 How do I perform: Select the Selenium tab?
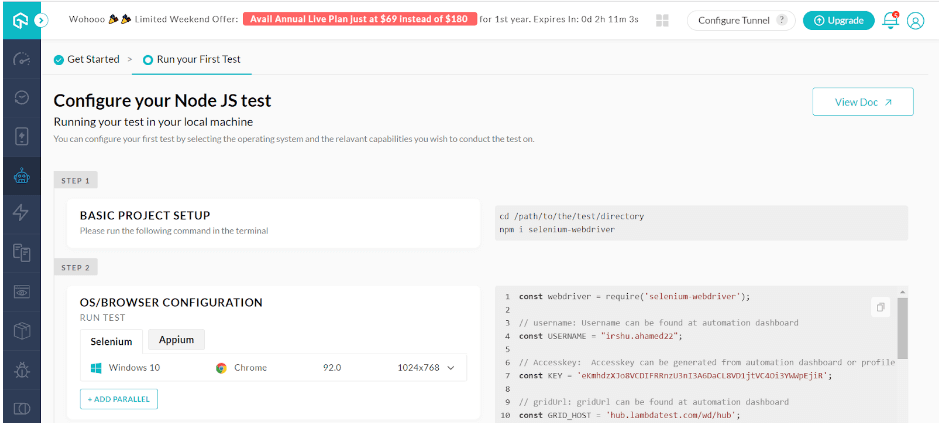click(111, 341)
